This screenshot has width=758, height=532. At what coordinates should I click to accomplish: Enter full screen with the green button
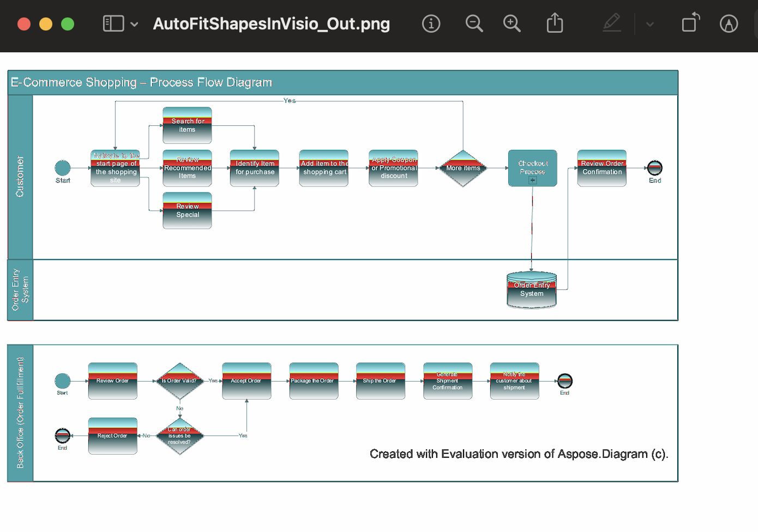point(67,23)
